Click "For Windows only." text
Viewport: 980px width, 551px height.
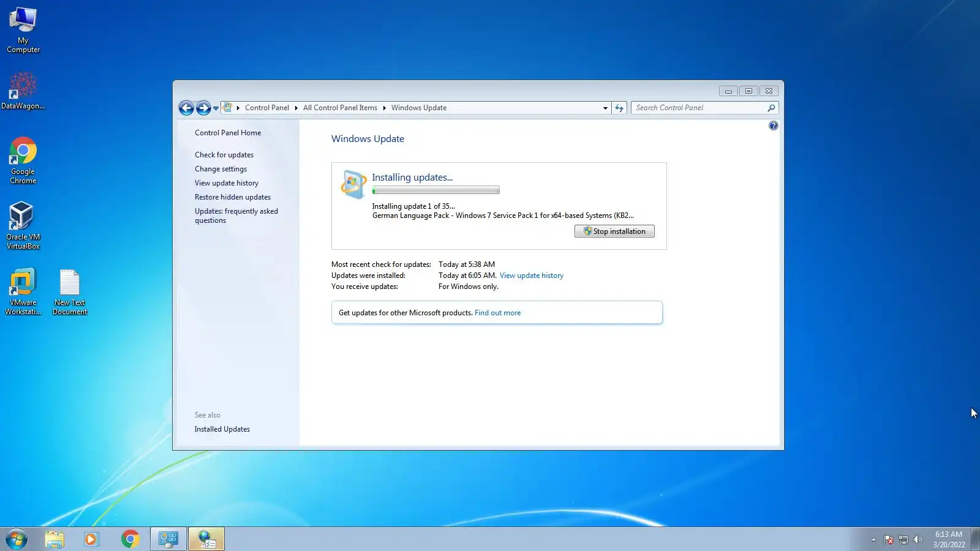[469, 287]
